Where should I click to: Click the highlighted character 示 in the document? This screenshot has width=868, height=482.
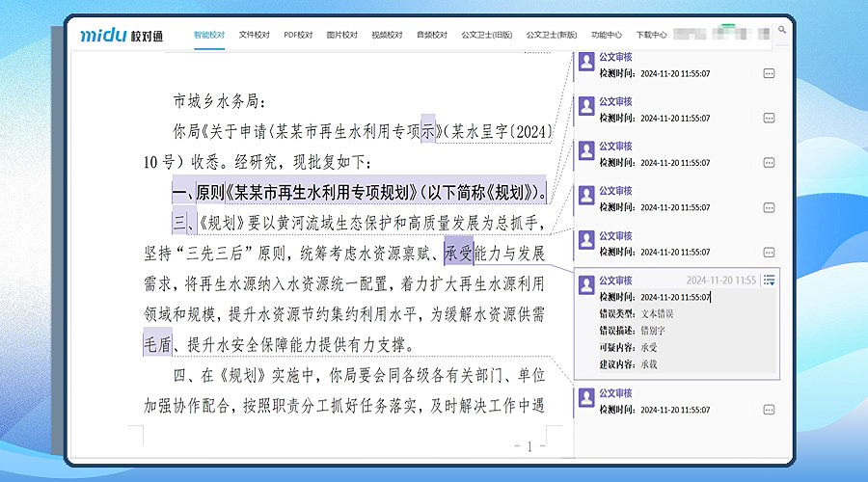click(428, 131)
